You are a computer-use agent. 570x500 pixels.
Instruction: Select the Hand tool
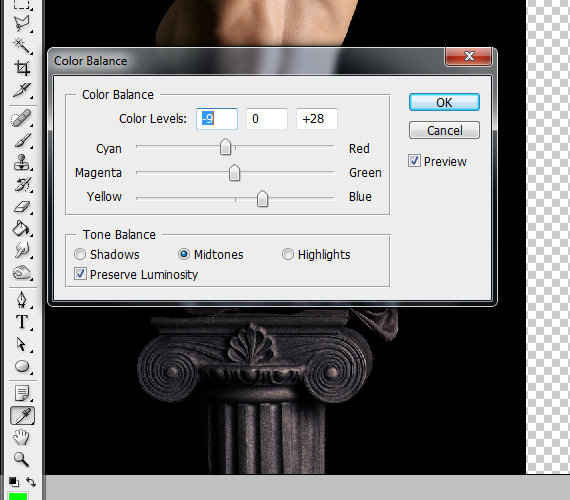pyautogui.click(x=22, y=437)
